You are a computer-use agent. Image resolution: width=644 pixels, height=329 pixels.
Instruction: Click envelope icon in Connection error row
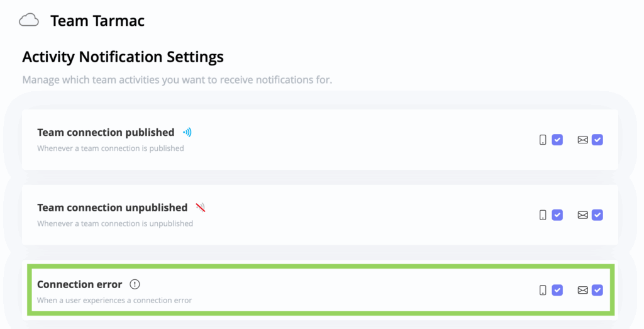click(582, 290)
